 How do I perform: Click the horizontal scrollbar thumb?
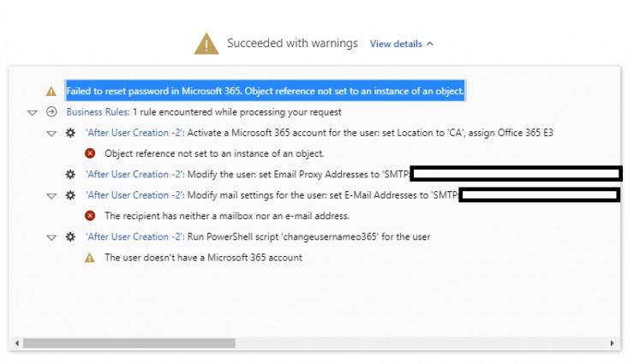tap(129, 343)
